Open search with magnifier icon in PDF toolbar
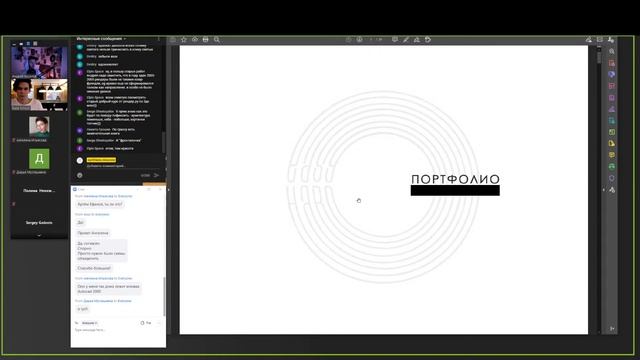 (x=217, y=40)
